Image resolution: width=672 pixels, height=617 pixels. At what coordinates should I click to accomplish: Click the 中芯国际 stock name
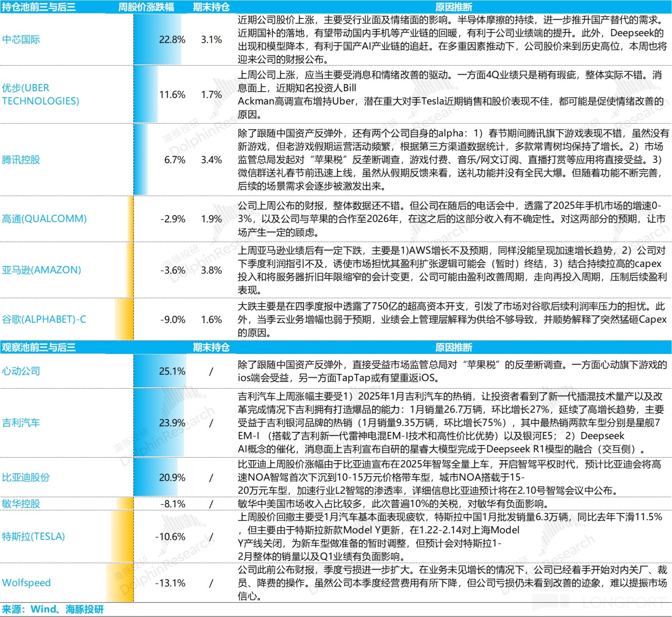pyautogui.click(x=21, y=39)
